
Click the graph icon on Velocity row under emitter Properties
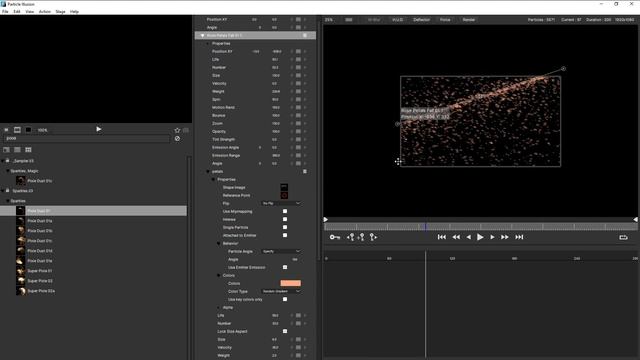point(298,83)
